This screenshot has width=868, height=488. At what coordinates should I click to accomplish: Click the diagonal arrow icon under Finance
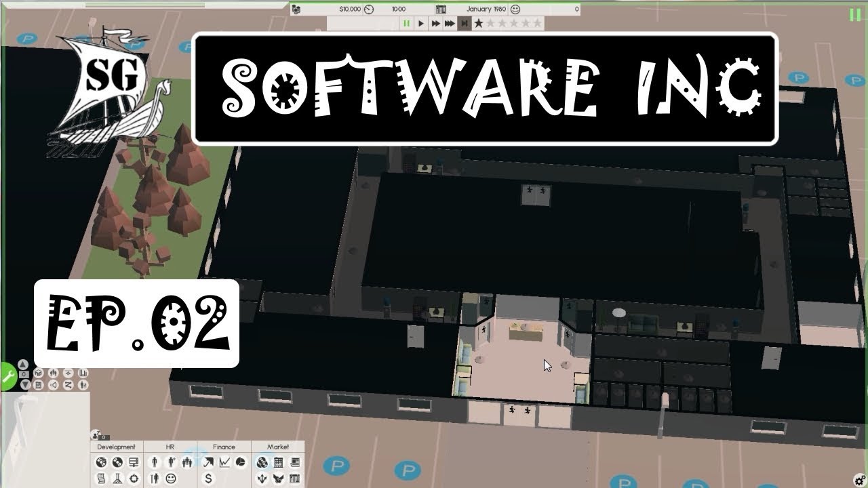tap(208, 462)
